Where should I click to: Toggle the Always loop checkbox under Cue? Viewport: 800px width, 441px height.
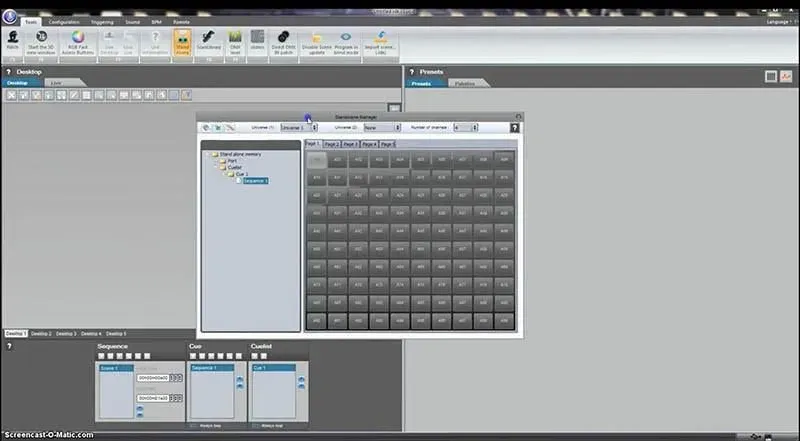tap(193, 425)
